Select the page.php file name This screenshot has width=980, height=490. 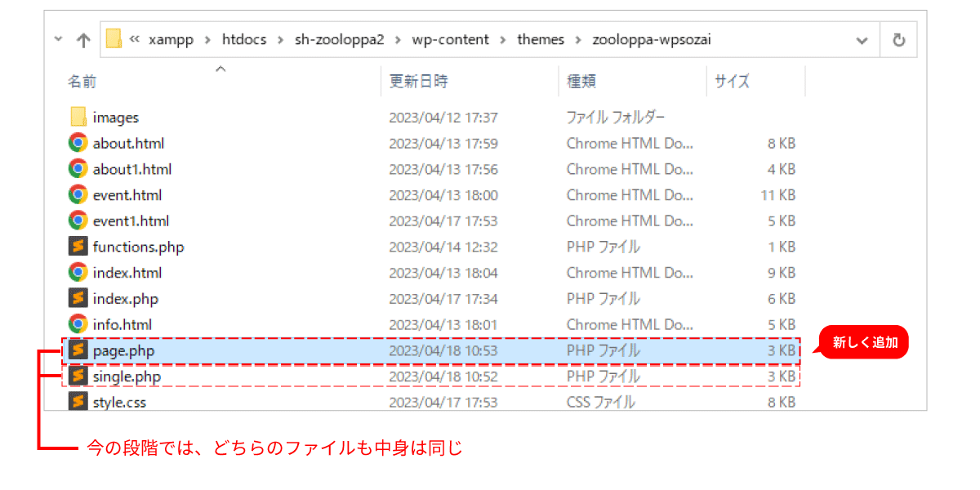click(123, 350)
